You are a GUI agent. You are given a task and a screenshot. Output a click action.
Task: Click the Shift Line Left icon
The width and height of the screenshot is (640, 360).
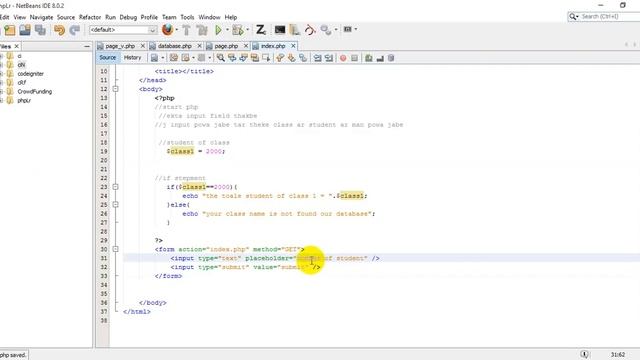click(x=317, y=58)
